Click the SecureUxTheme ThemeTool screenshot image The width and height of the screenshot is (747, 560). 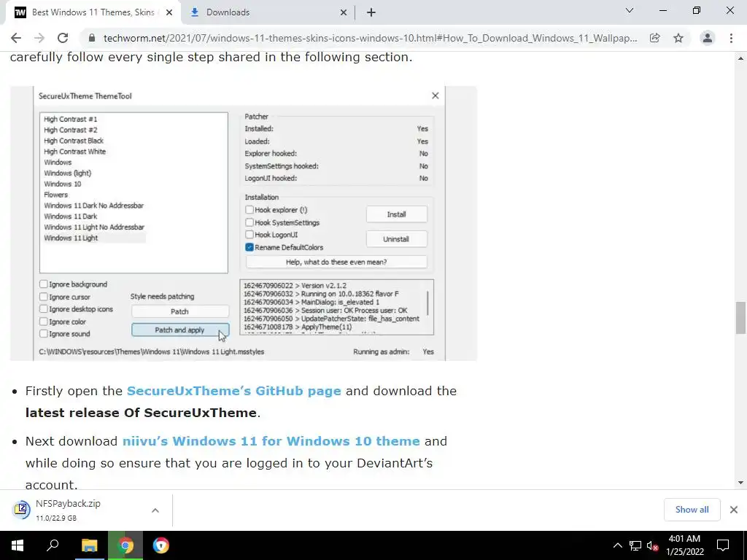click(244, 223)
